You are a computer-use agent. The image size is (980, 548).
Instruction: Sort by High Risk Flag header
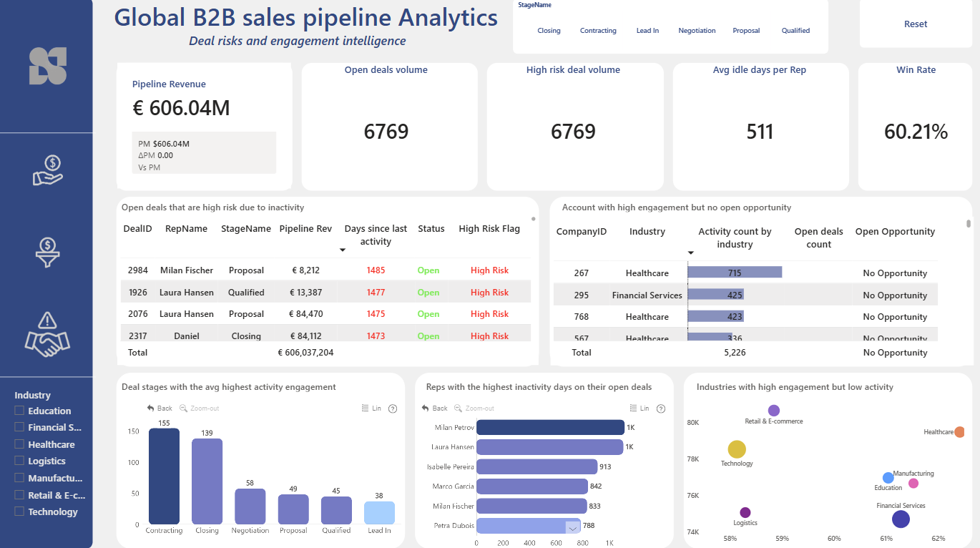pos(489,229)
